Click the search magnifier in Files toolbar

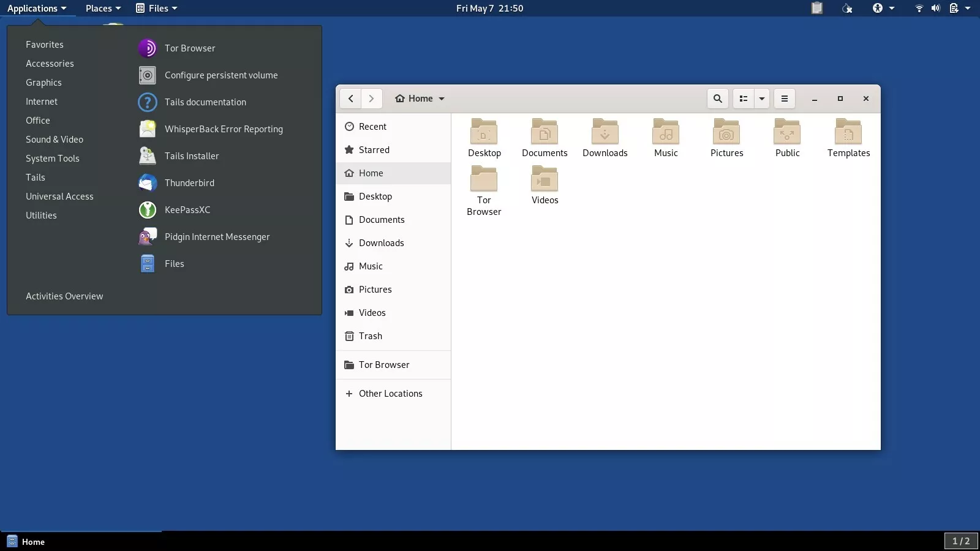click(718, 99)
